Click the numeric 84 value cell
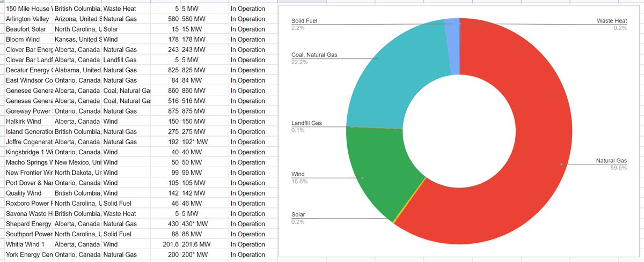Image resolution: width=644 pixels, height=262 pixels. (165, 80)
